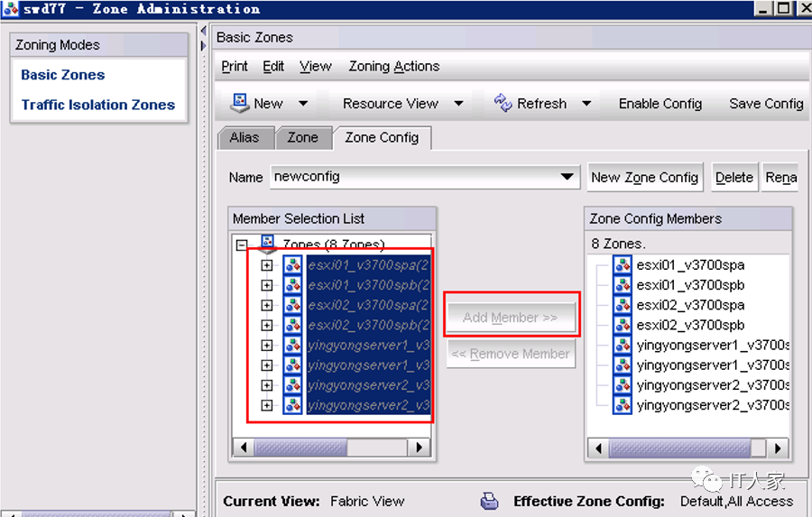Click Zone Config Members horizontal scrollbar thumb

(x=679, y=448)
